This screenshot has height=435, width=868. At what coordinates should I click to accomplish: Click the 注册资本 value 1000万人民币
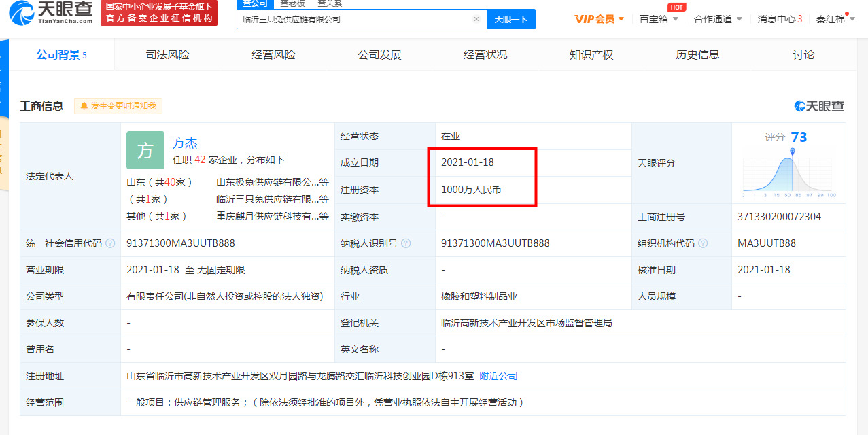(x=471, y=190)
